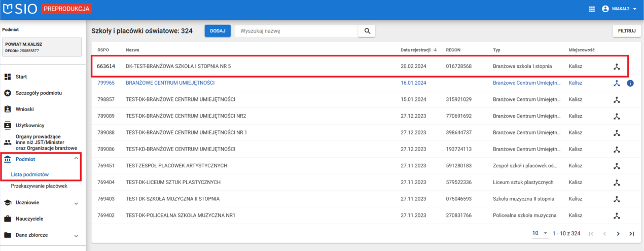Open rows-per-page dropdown showing 10
This screenshot has height=251, width=644.
[x=540, y=233]
